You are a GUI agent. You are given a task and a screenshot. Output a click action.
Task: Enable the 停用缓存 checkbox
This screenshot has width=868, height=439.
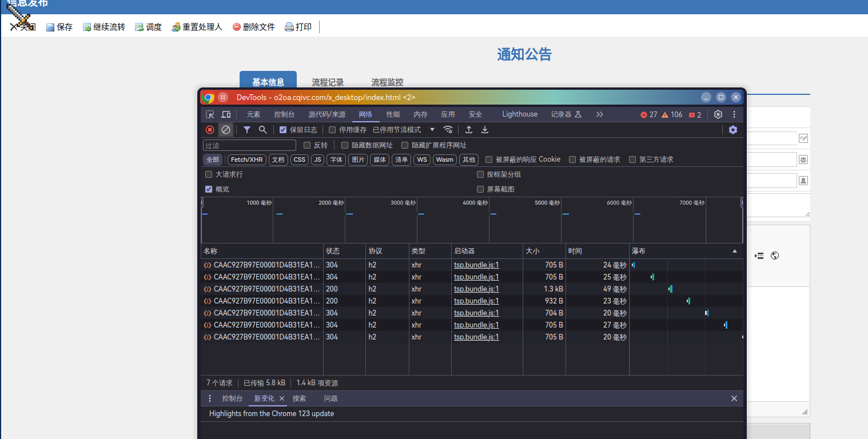point(332,130)
